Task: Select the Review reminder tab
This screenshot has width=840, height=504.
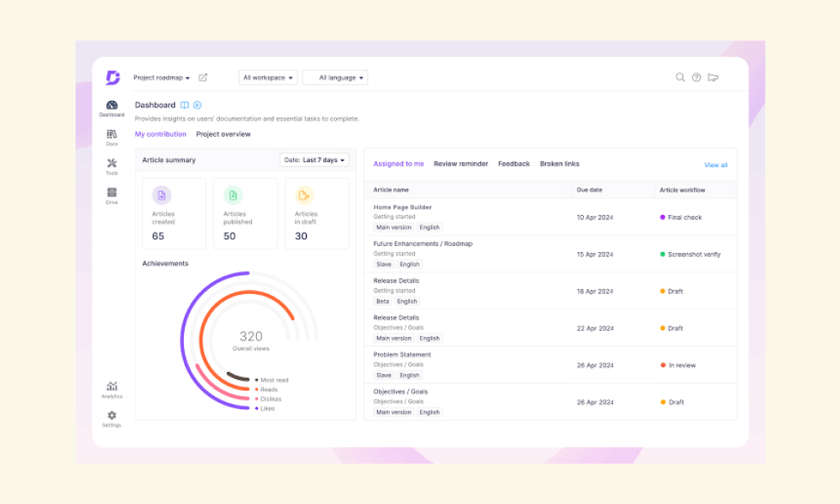Action: tap(460, 164)
